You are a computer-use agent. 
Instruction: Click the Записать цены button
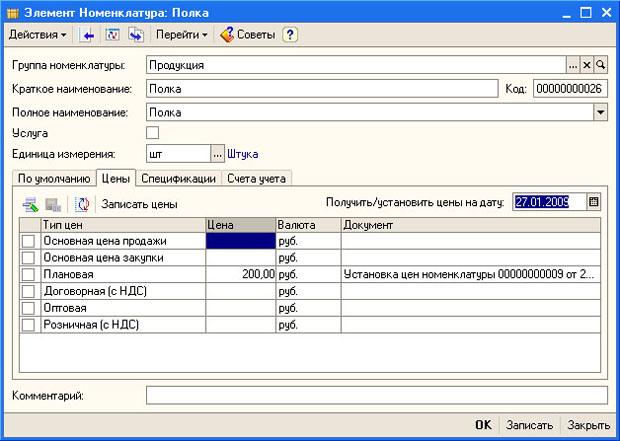pyautogui.click(x=139, y=204)
